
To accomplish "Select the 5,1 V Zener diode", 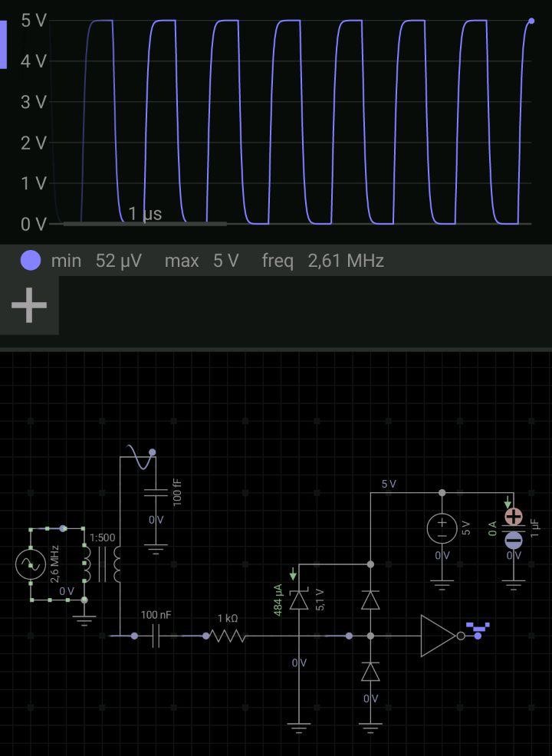I will (299, 600).
